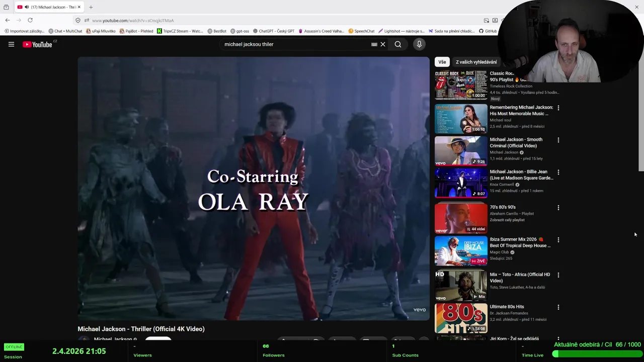This screenshot has height=362, width=644.
Task: Open the Classic Rock playlist thumbnail
Action: (461, 85)
